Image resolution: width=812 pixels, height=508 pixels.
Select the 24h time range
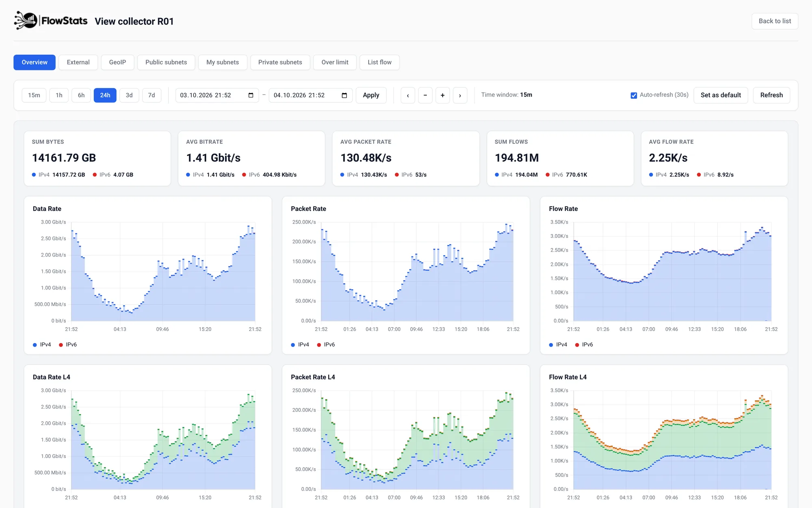click(x=105, y=95)
